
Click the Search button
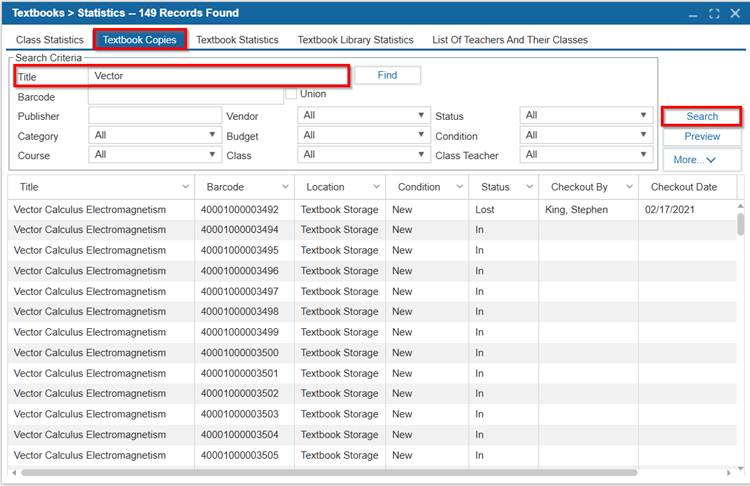[x=702, y=116]
